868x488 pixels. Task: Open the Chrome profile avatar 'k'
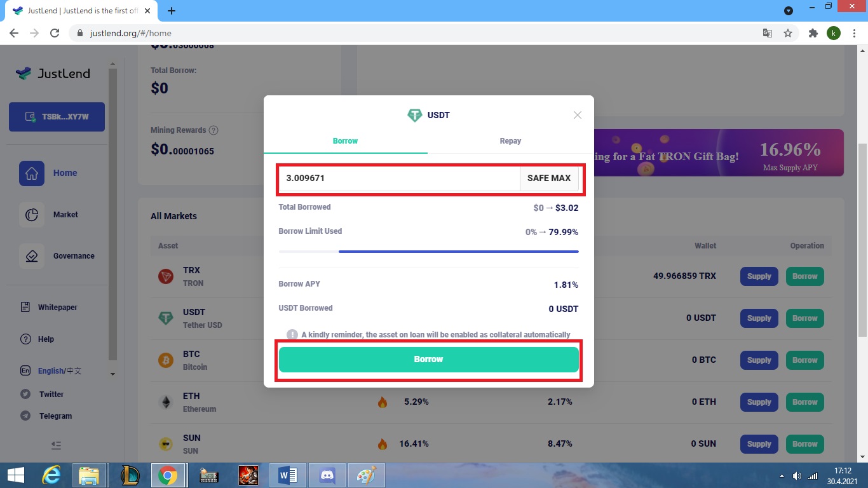(x=833, y=33)
